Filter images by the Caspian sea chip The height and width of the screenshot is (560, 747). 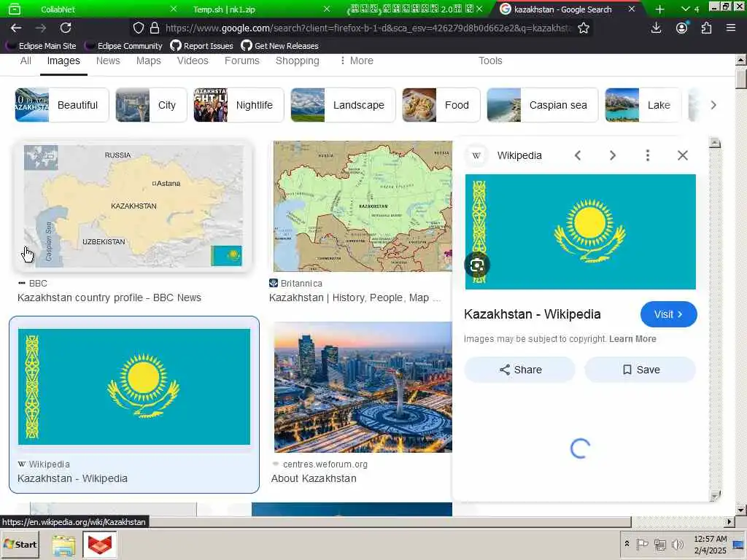542,105
